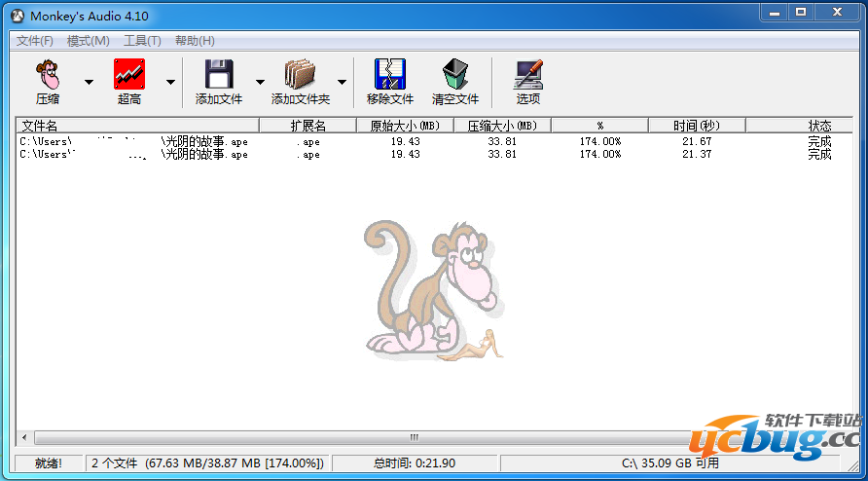Screen dimensions: 868x481
Task: Click the 移除文件 (Remove Files) icon
Action: (x=390, y=76)
